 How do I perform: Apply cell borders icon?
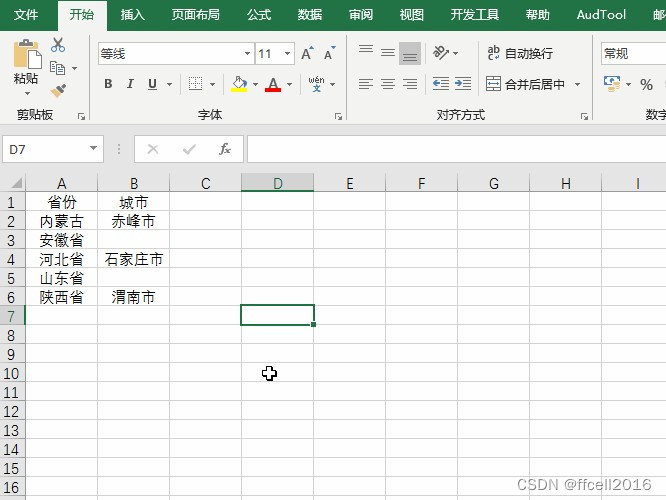point(195,84)
